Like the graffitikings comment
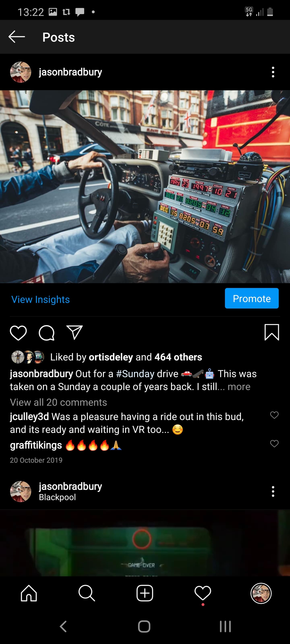Viewport: 290px width, 644px height. [274, 444]
